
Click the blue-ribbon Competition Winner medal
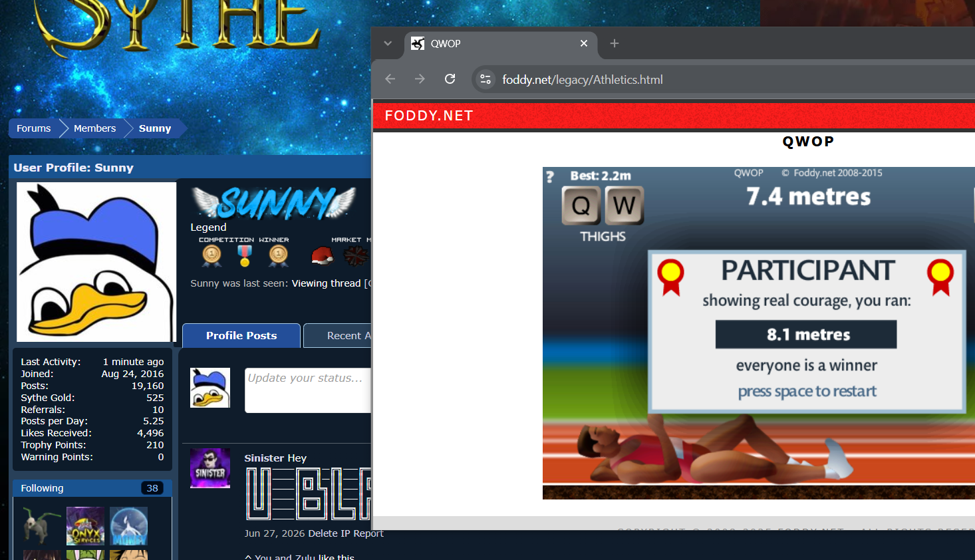point(245,255)
